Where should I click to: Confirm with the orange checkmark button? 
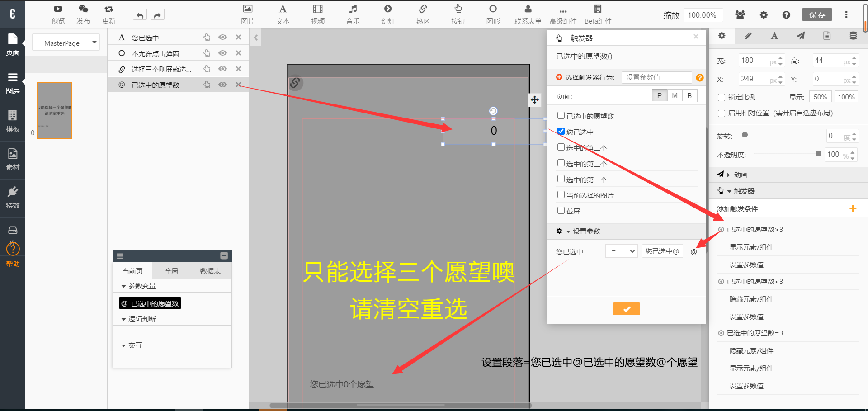[626, 309]
